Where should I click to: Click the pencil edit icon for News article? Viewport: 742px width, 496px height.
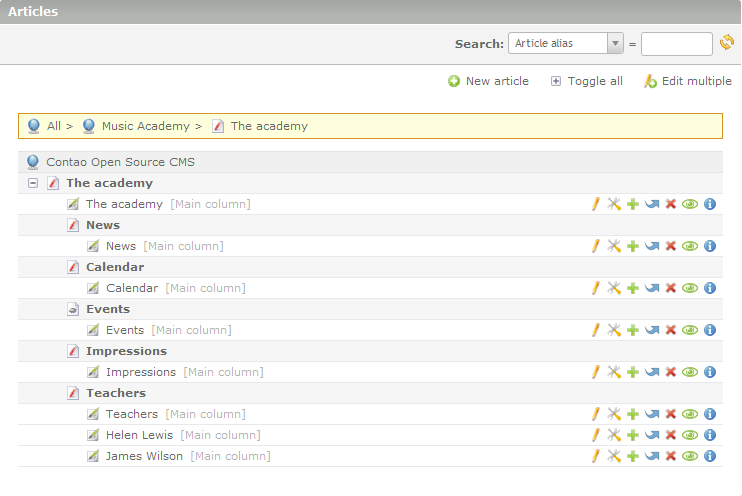click(595, 246)
